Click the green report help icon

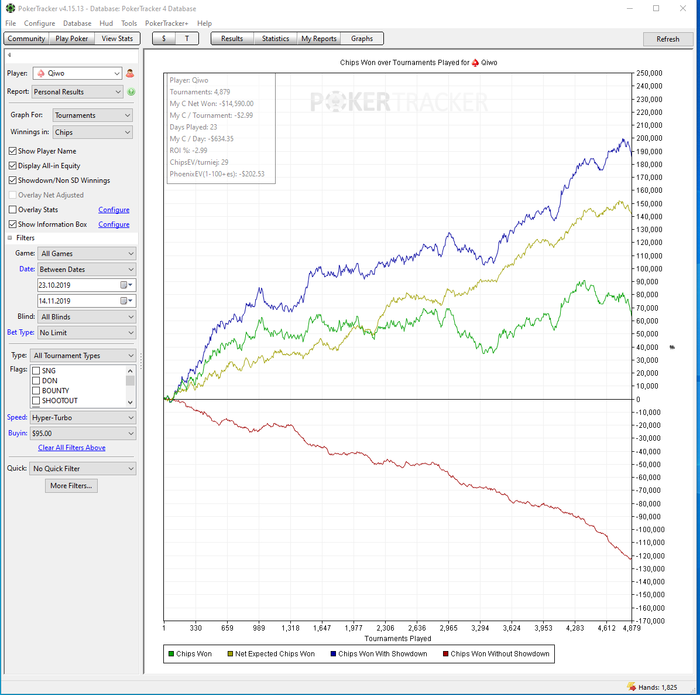pyautogui.click(x=131, y=92)
